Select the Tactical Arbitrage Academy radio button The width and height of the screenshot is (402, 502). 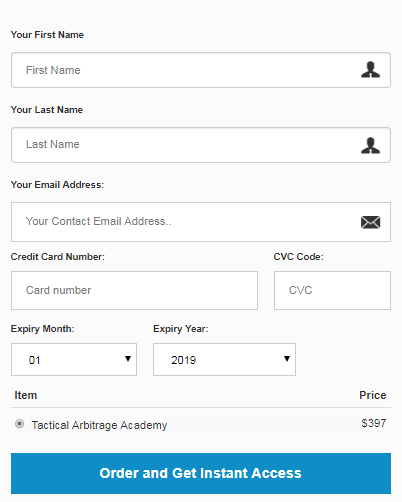(x=20, y=424)
